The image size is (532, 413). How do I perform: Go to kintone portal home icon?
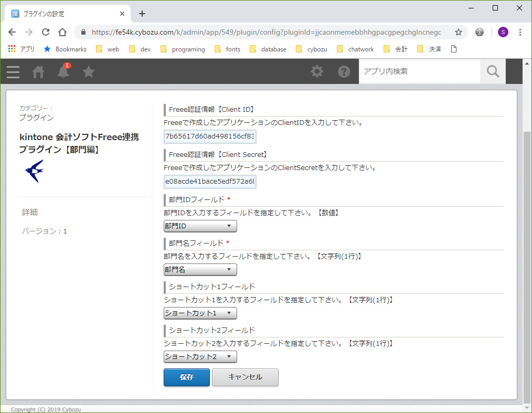pyautogui.click(x=38, y=72)
